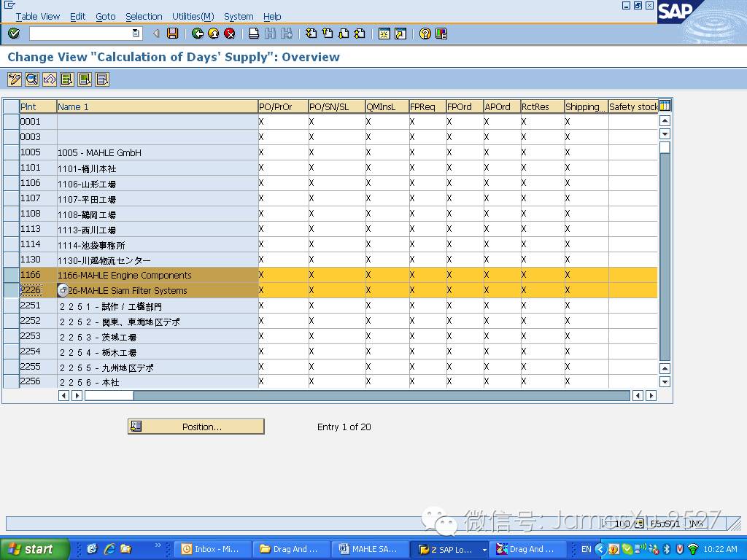747x560 pixels.
Task: Open the Edit menu
Action: (77, 17)
